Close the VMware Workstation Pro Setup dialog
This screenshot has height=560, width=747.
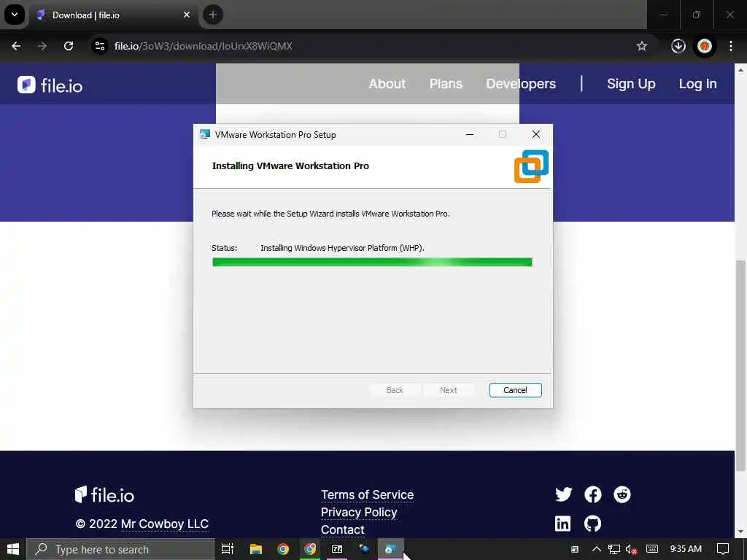536,135
